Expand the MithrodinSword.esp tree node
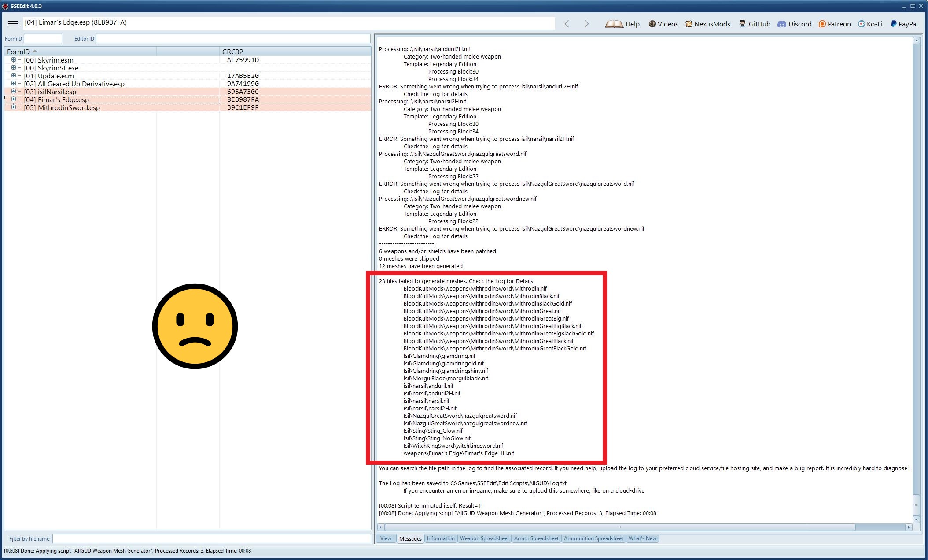 click(x=14, y=107)
